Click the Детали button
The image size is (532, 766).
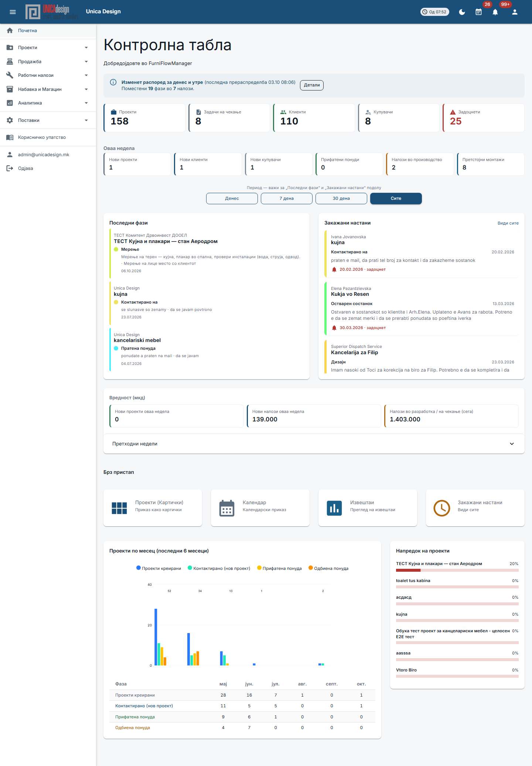click(312, 85)
